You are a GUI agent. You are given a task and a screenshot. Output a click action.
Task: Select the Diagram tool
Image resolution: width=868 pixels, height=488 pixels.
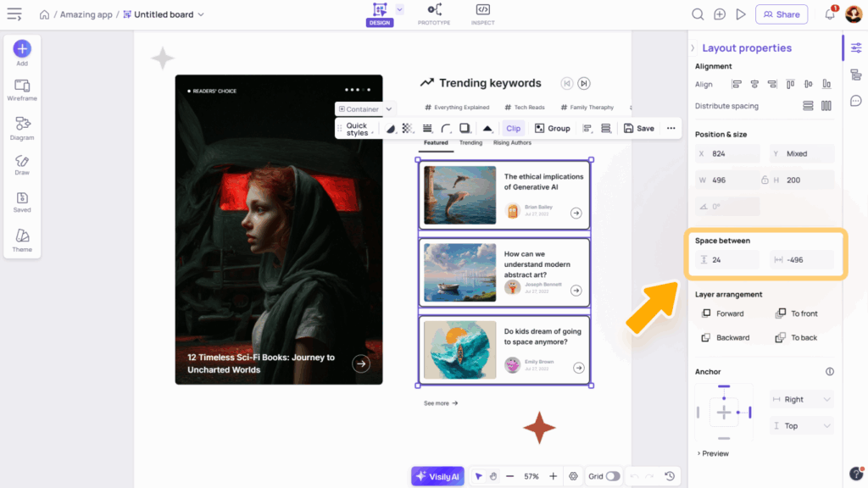point(22,127)
